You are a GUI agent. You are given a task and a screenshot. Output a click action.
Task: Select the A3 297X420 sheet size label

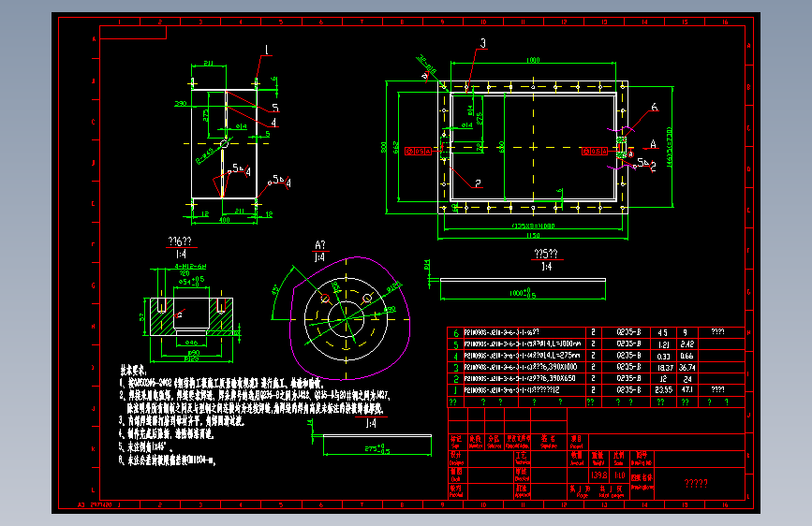pyautogui.click(x=95, y=504)
